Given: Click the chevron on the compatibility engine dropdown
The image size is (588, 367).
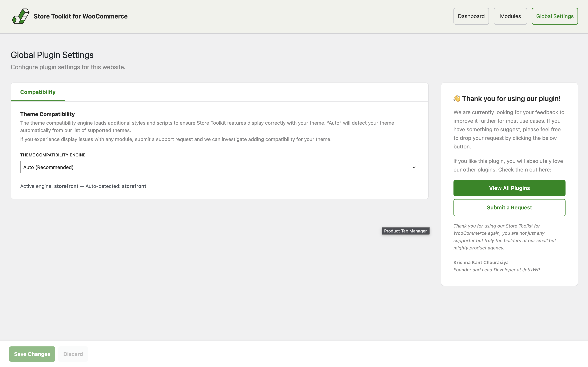Looking at the screenshot, I should [x=414, y=167].
